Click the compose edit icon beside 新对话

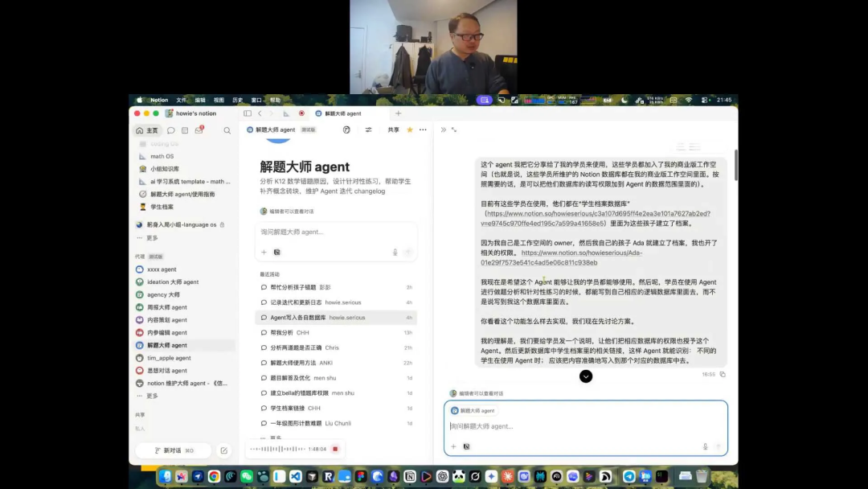pos(223,450)
